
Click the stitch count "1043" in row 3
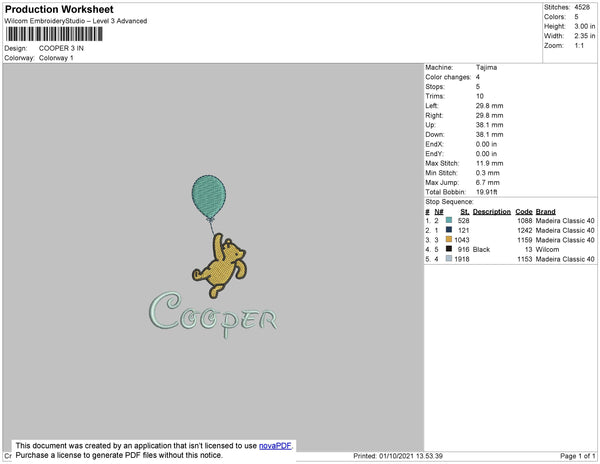462,240
